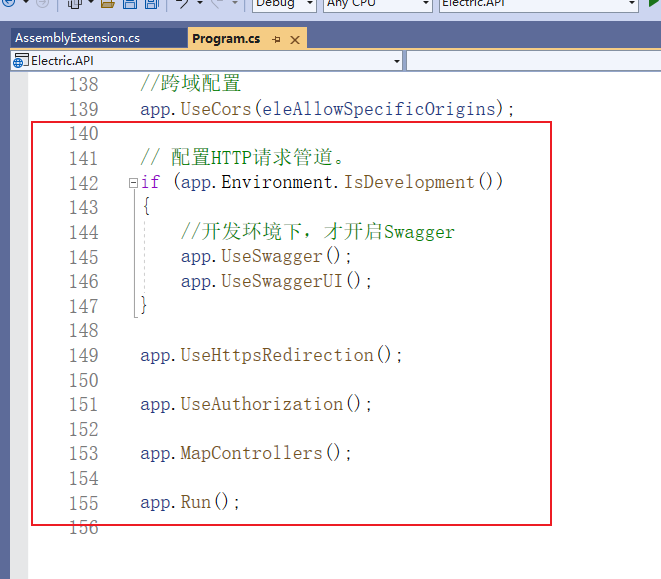Close the Program.cs tab
661x579 pixels.
click(x=295, y=39)
